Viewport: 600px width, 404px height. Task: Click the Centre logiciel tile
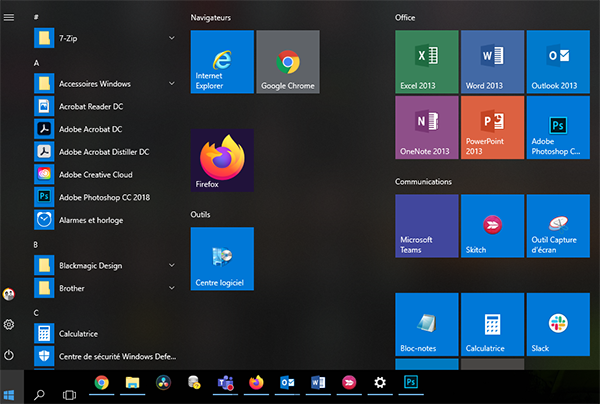[222, 258]
